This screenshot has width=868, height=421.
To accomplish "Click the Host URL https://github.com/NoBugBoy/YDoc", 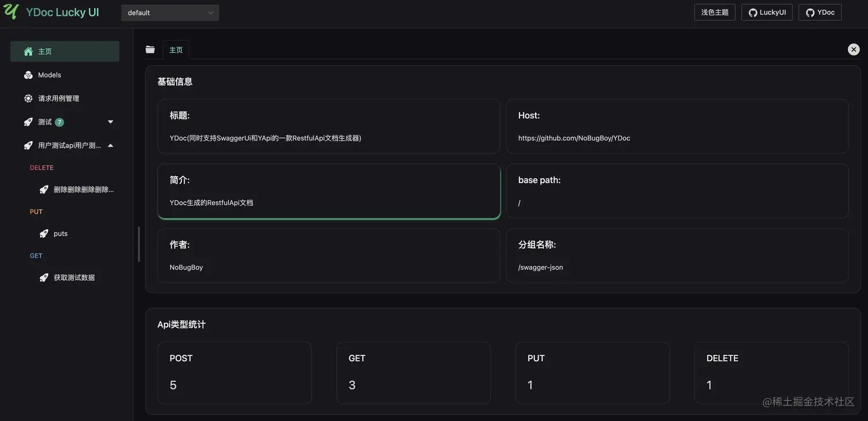I will pyautogui.click(x=574, y=138).
